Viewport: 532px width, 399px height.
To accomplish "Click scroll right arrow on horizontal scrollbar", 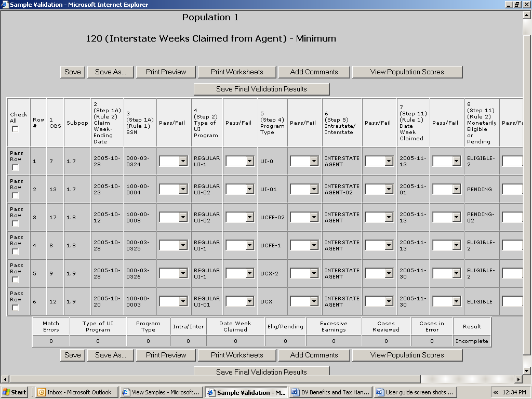I will click(x=518, y=379).
